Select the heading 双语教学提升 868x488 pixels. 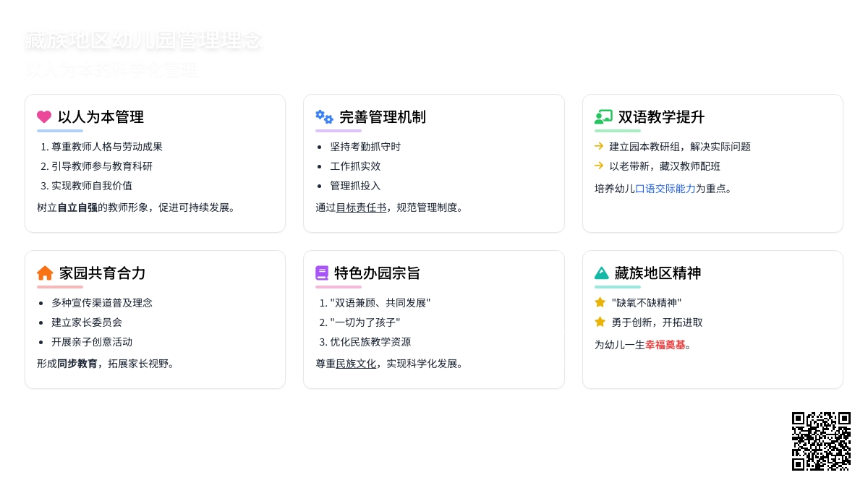(662, 117)
